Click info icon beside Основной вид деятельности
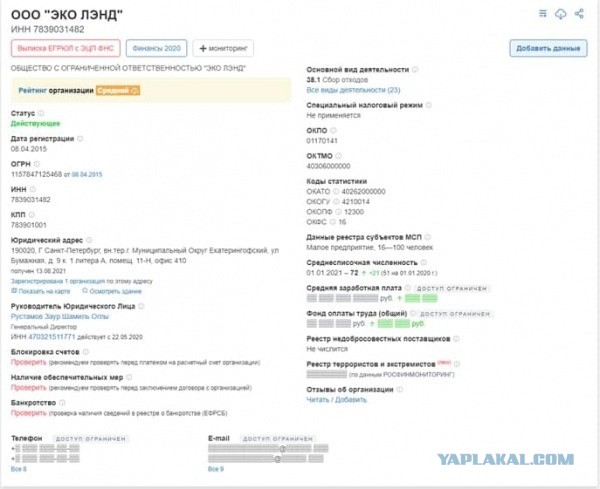This screenshot has height=489, width=600. pyautogui.click(x=415, y=70)
